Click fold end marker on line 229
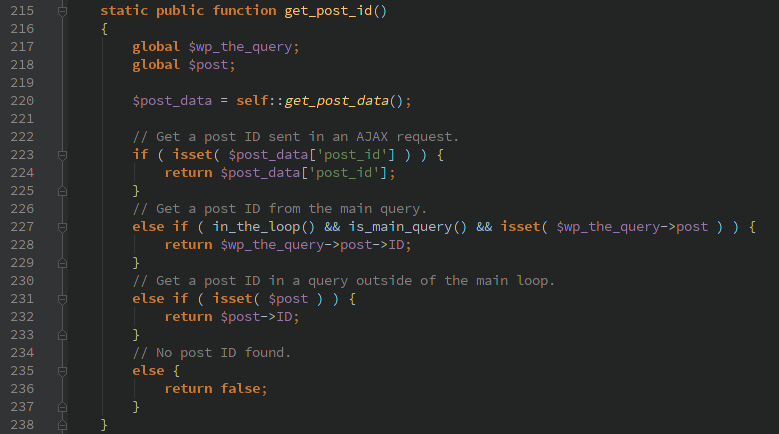779x434 pixels. (x=62, y=263)
